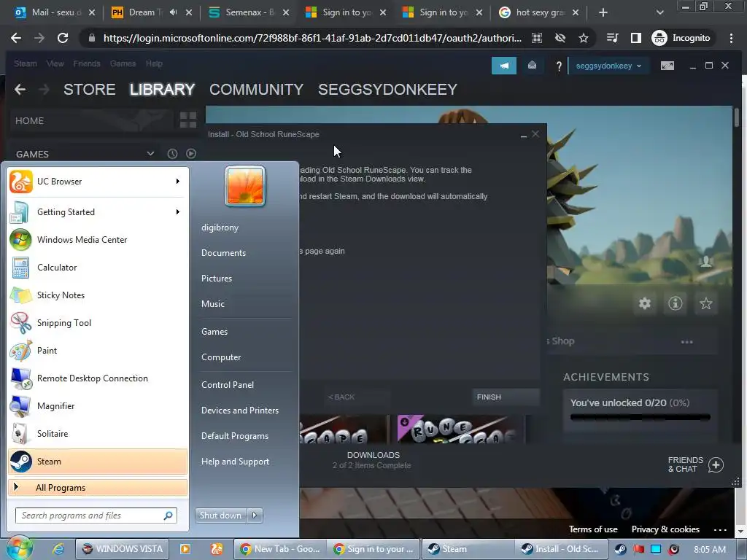Open game settings gear icon
747x560 pixels.
point(645,303)
